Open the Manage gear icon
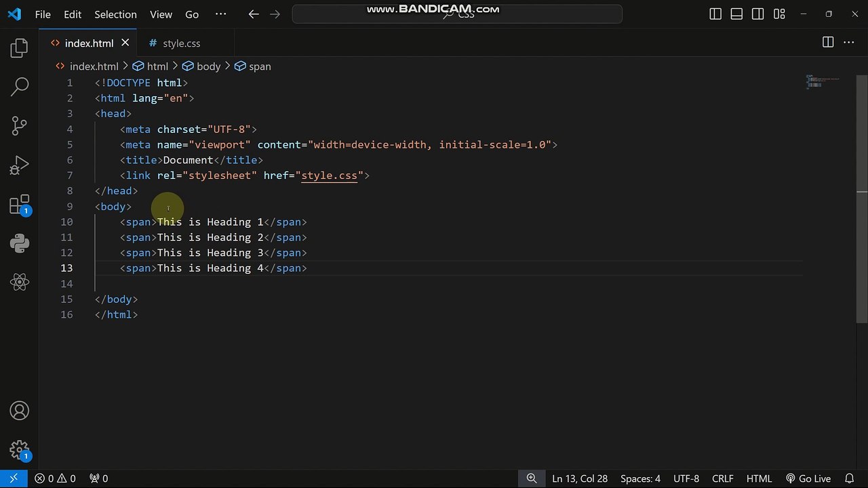The image size is (868, 488). [19, 449]
